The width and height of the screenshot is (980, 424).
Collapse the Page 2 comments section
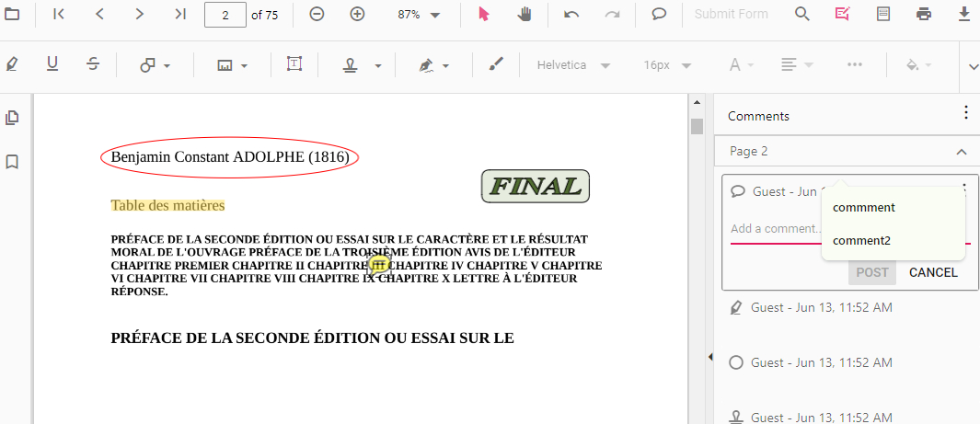962,152
